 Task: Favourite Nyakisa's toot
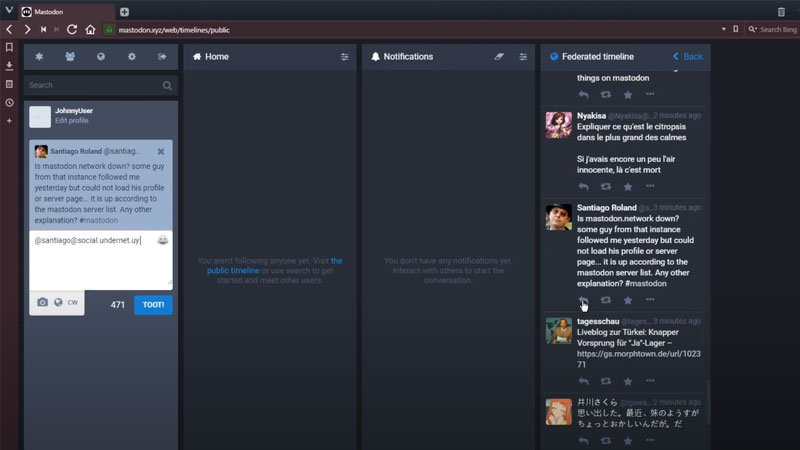point(628,187)
